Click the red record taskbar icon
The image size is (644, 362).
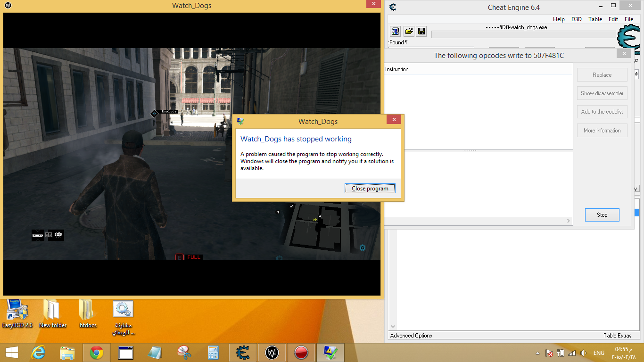301,353
